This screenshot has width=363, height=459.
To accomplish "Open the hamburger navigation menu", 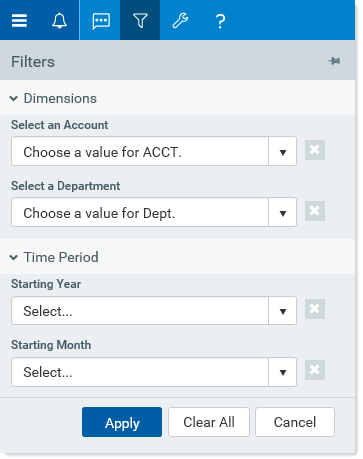I will pyautogui.click(x=19, y=21).
